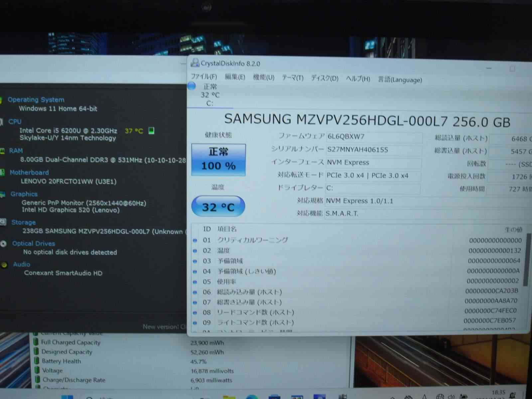Screen dimensions: 532x399
Task: Open the Motherboard section link in Speccy
Action: (29, 173)
